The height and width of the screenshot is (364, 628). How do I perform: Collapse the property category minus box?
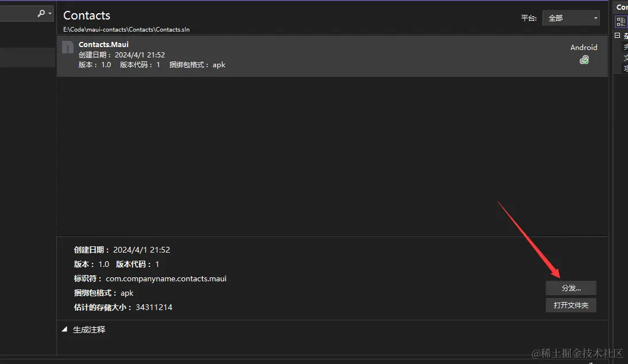point(618,36)
